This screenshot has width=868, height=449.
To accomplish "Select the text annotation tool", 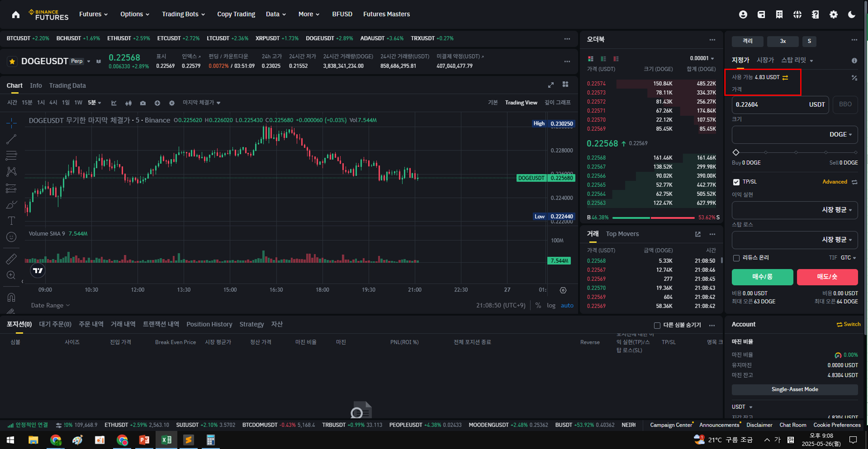I will coord(11,220).
